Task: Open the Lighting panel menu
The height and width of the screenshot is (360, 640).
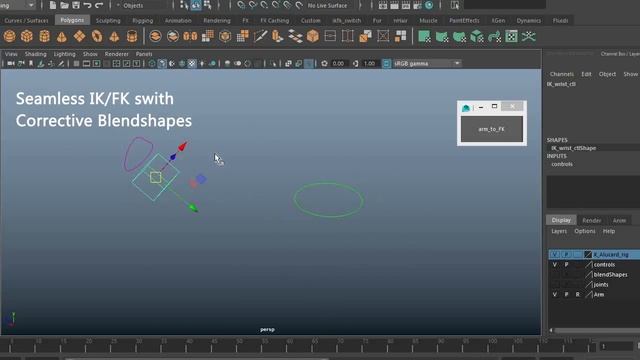Action: point(64,54)
